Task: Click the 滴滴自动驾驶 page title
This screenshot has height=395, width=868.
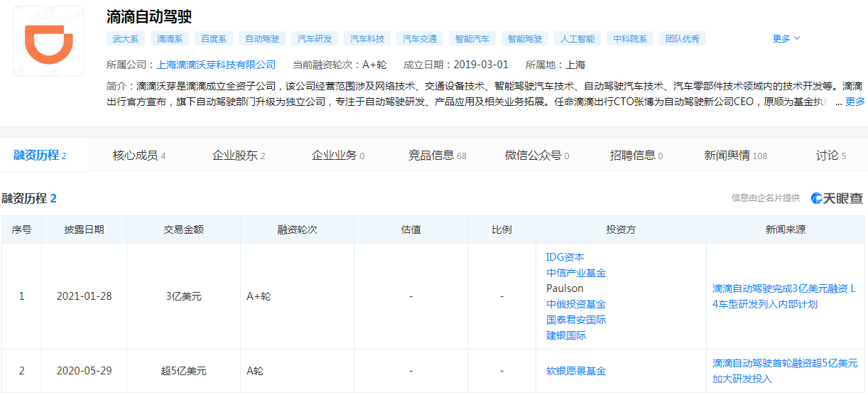Action: 149,16
